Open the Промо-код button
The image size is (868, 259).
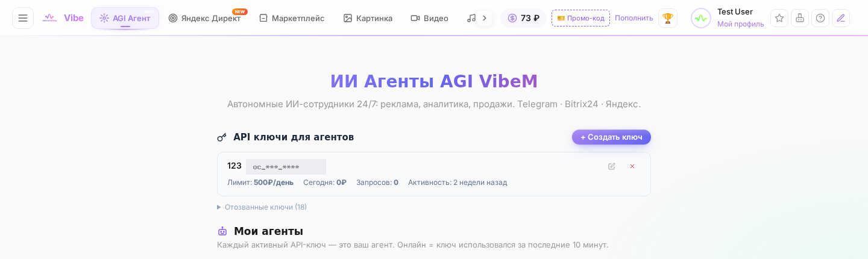pyautogui.click(x=580, y=18)
